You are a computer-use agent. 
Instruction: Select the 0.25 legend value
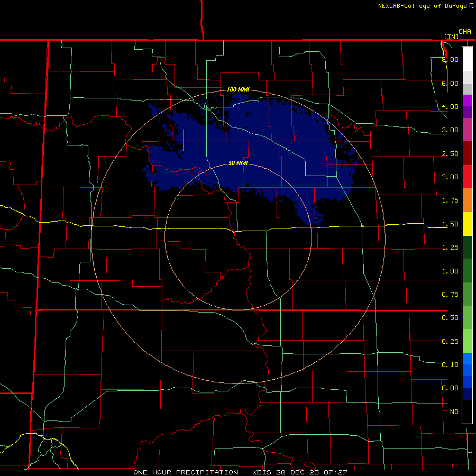[450, 342]
